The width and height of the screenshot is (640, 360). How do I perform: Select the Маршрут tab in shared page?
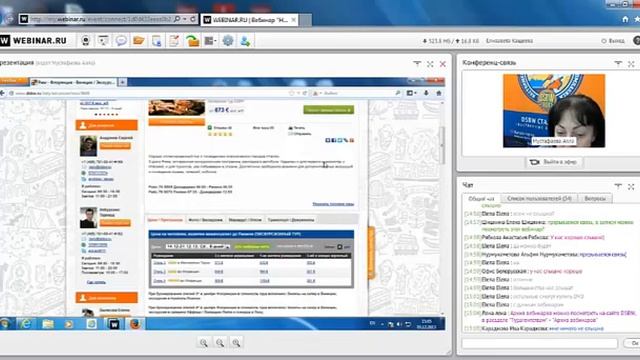pos(245,220)
